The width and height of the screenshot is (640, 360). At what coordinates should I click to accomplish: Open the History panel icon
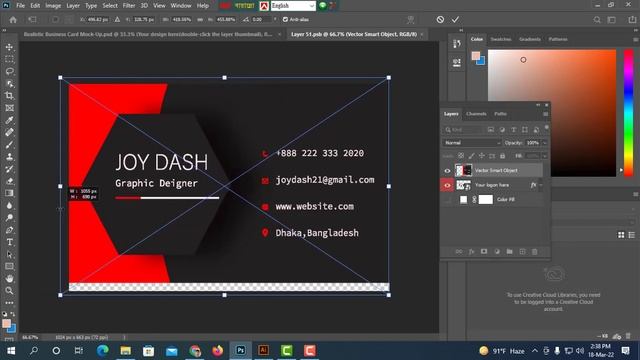(457, 44)
